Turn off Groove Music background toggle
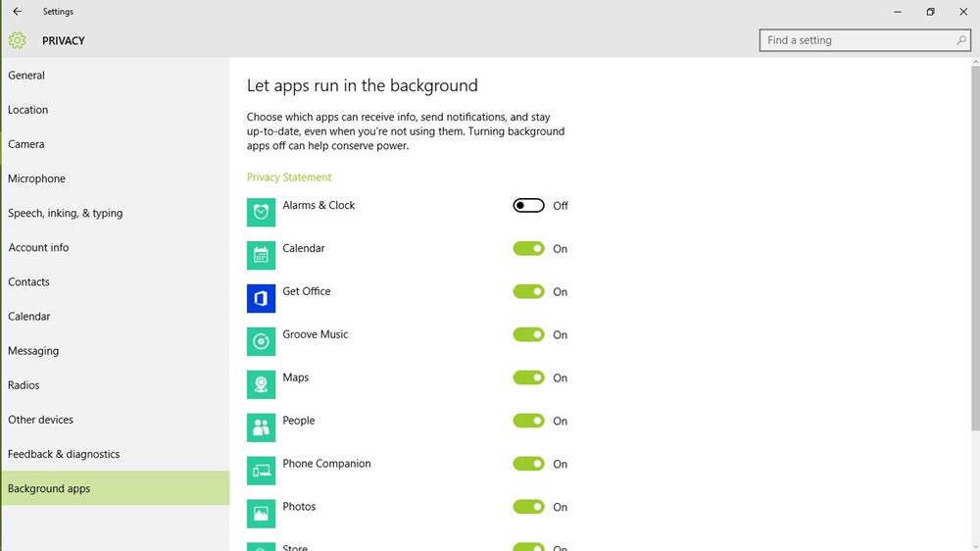980x551 pixels. (528, 335)
